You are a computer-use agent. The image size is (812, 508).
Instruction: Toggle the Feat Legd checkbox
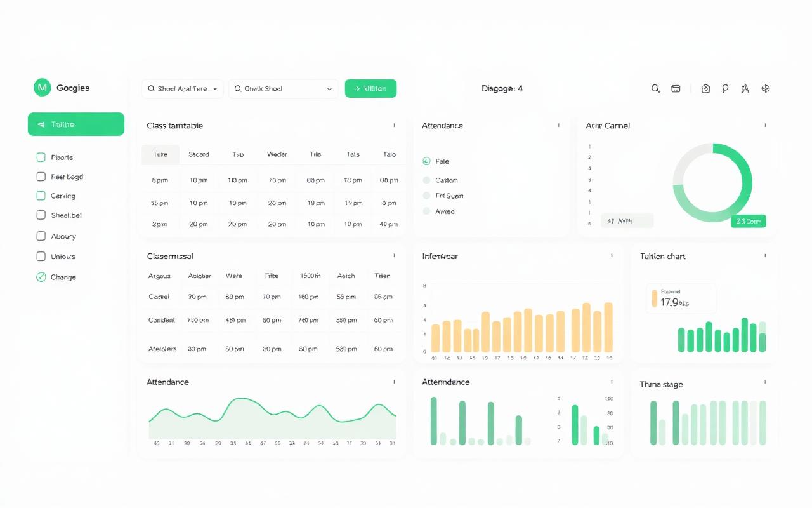pos(41,177)
